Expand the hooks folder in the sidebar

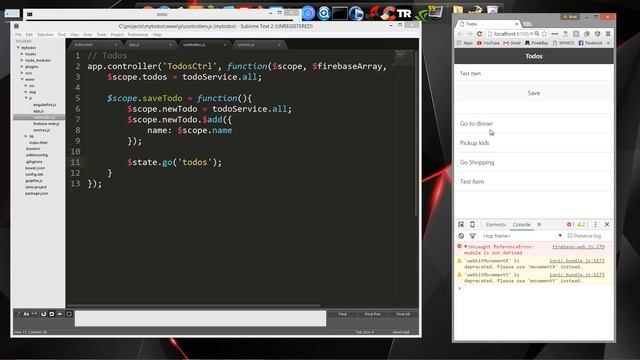(22, 54)
